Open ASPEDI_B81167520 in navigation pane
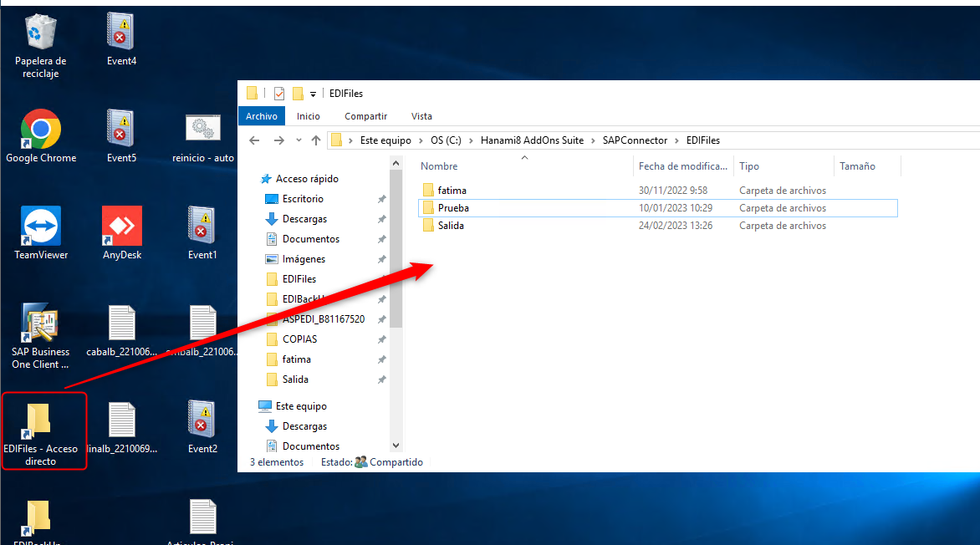The width and height of the screenshot is (980, 545). [x=323, y=318]
